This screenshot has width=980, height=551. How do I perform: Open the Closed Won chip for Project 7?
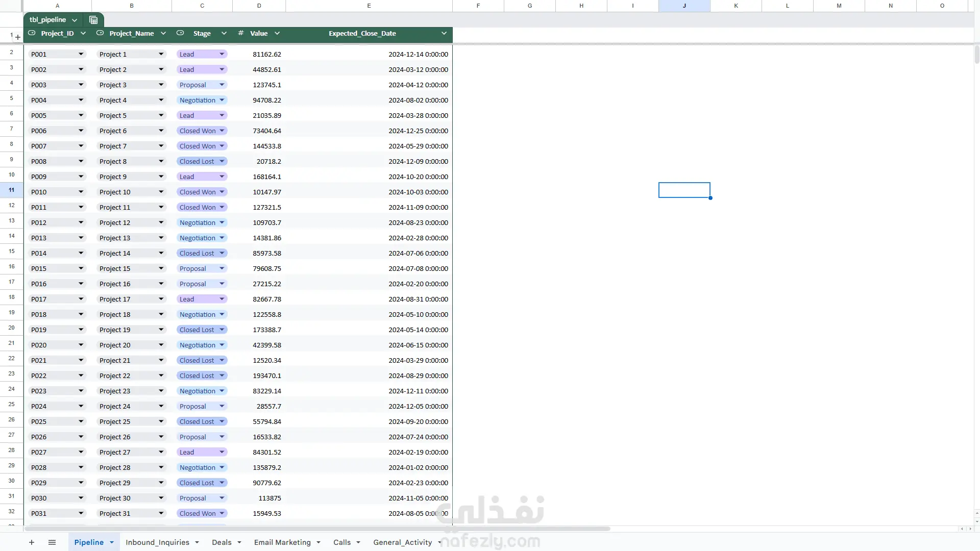point(202,146)
